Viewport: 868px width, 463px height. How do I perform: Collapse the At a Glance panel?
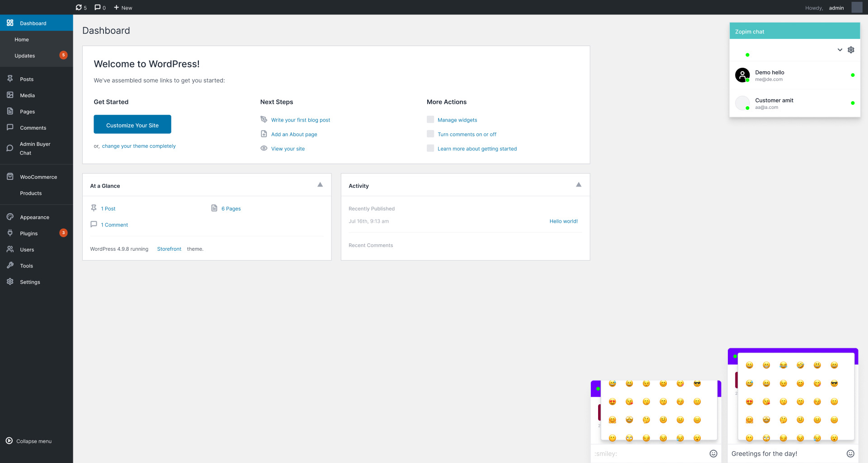click(320, 184)
